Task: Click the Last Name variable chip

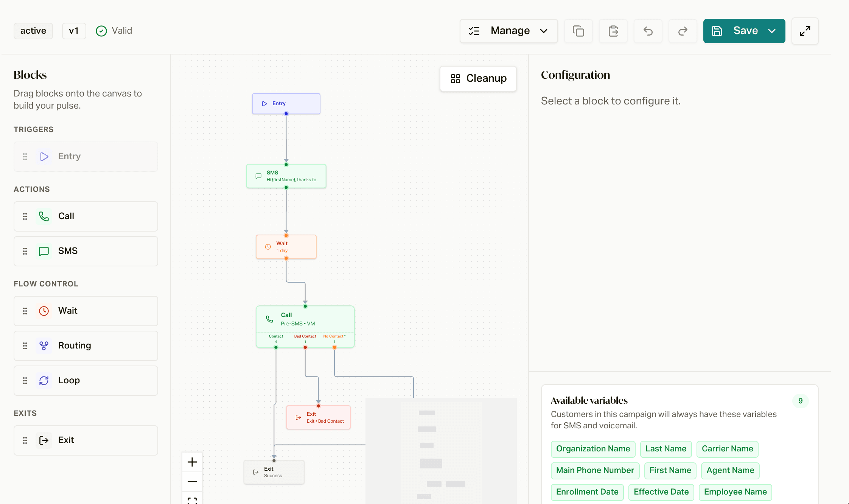Action: pos(666,449)
